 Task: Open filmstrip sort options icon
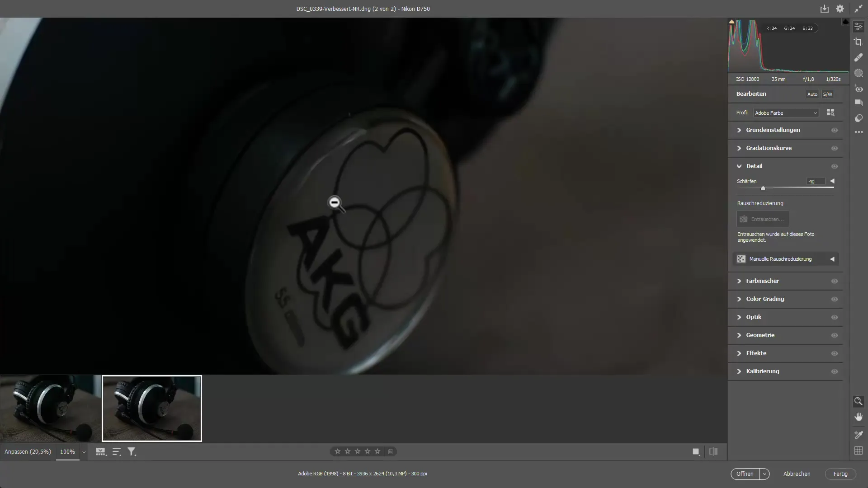tap(117, 451)
